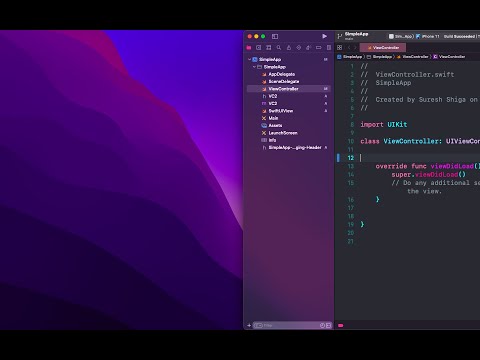480x360 pixels.
Task: Click the add plus button in navigator
Action: 249,325
